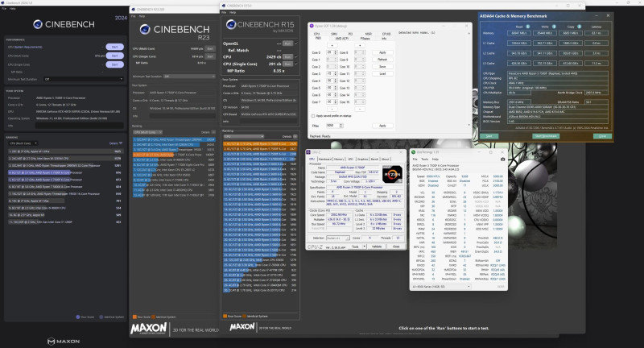
Task: Enable 'Apply saved profile on startup' in Ryzen SDT
Action: coord(313,116)
